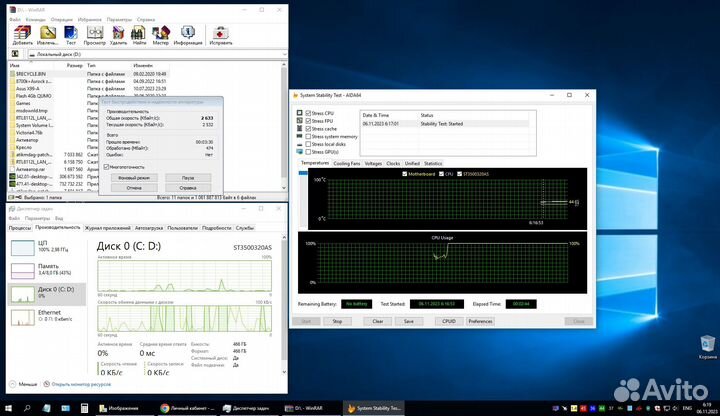Click CPUID button in AIDA64
This screenshot has height=416, width=720.
[449, 321]
